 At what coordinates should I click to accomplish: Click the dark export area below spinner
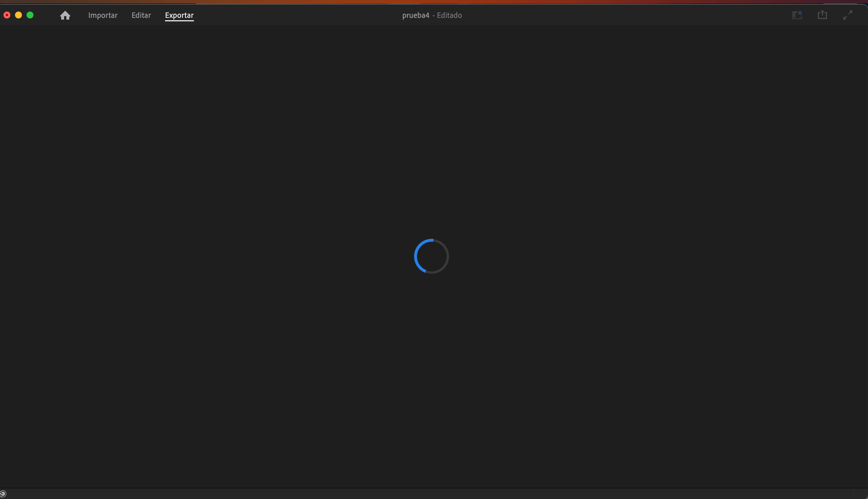point(431,377)
